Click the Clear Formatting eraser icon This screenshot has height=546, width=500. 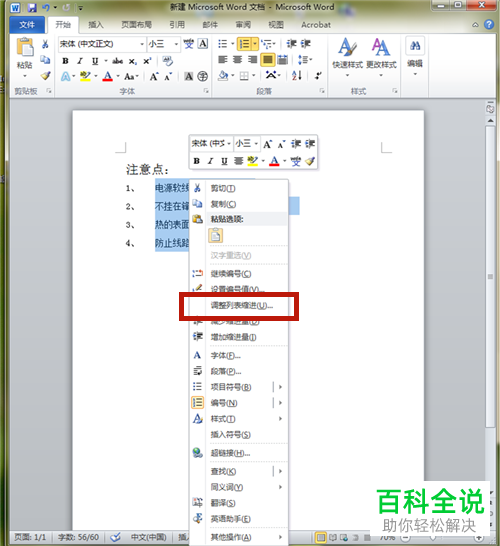coord(167,61)
